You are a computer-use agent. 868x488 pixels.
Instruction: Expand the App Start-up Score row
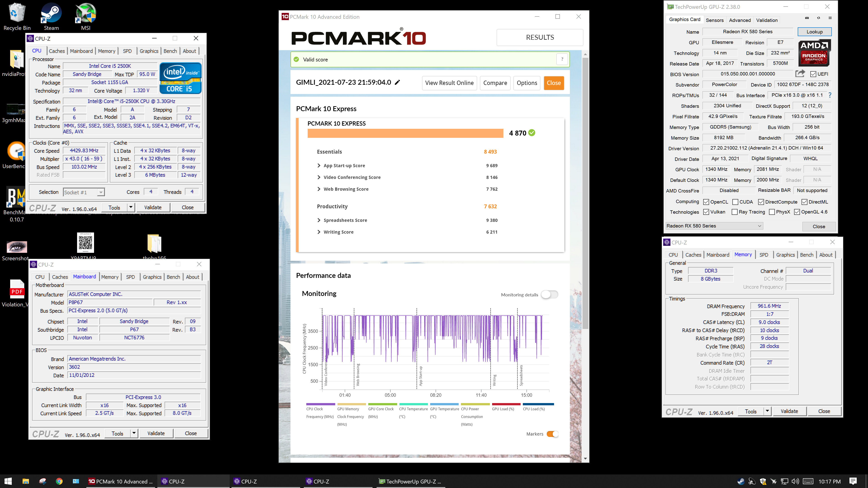(x=319, y=165)
